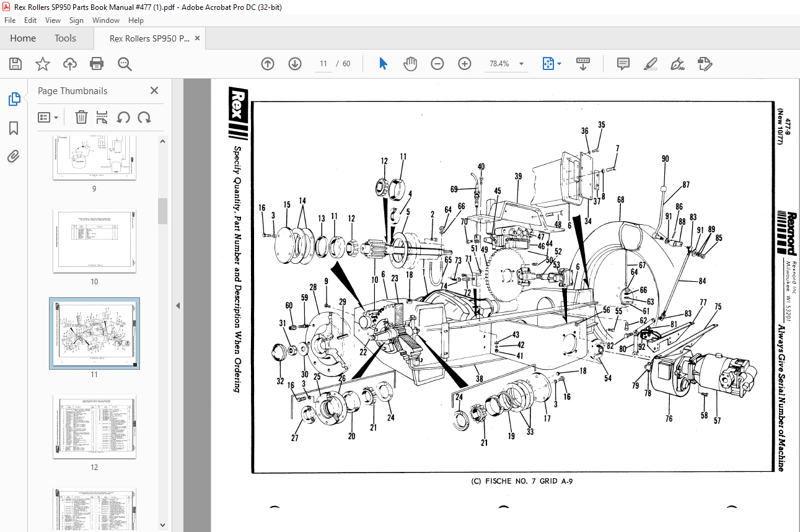Zoom in with the plus icon
Screen dimensions: 800x532
click(465, 64)
